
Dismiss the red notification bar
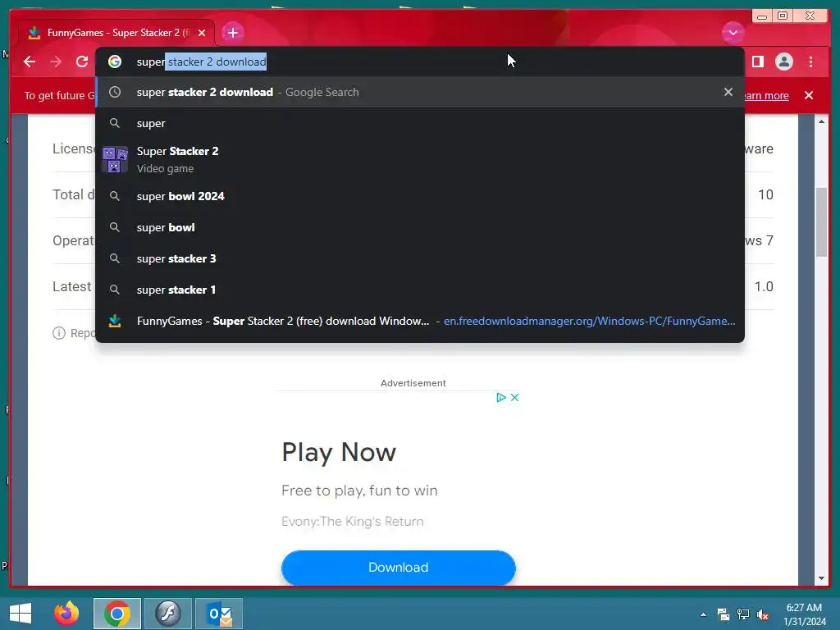point(809,95)
